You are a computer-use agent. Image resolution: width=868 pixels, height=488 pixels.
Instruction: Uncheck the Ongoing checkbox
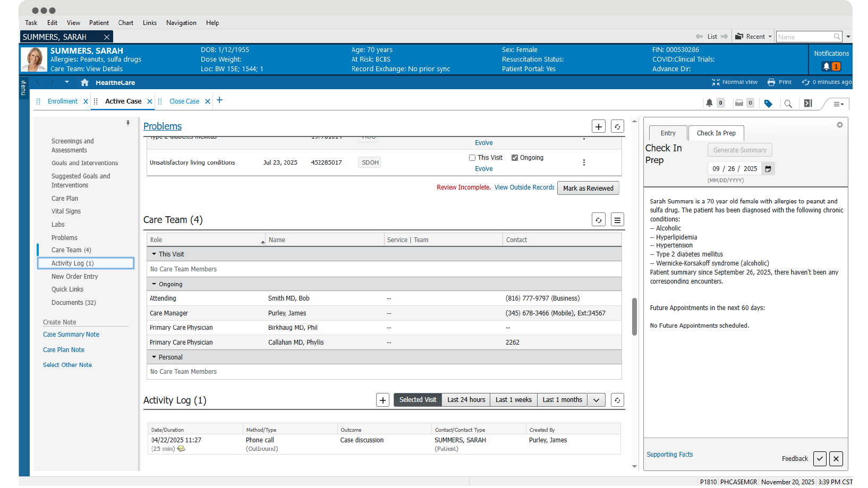[x=515, y=158]
